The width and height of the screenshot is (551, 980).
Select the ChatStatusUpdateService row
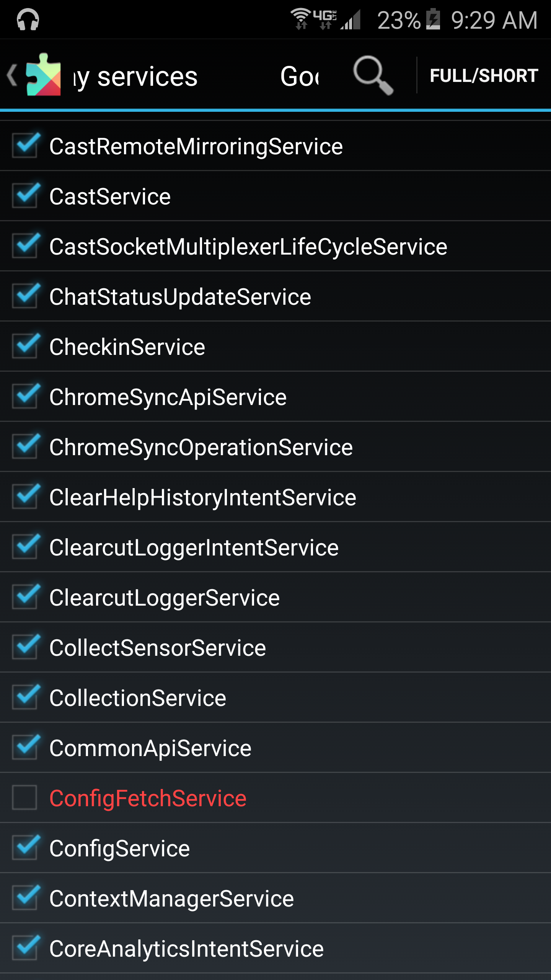[180, 297]
